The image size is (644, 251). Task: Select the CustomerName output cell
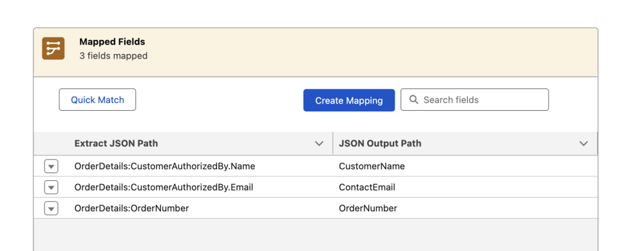click(372, 166)
